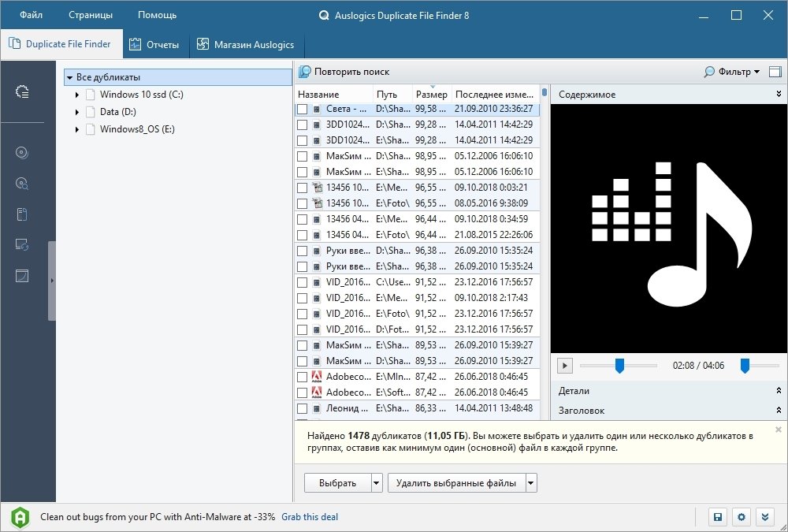Open the Файл menu
788x532 pixels.
pos(32,15)
